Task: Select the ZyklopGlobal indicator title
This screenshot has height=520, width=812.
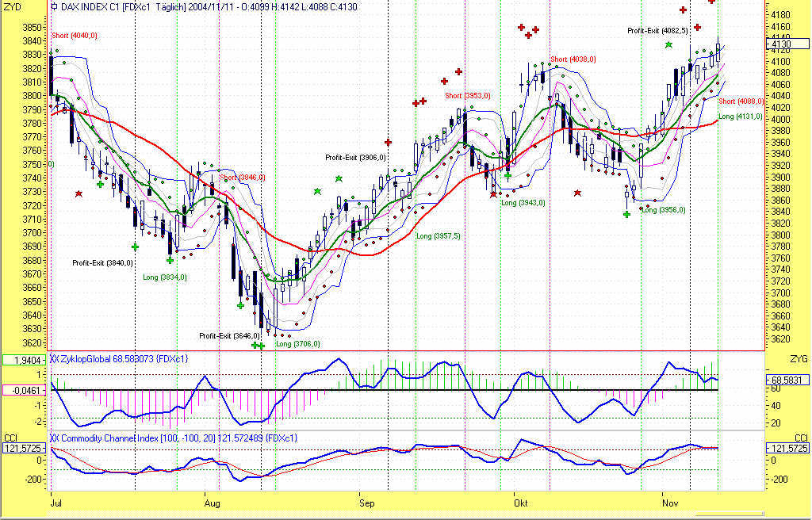Action: (x=119, y=358)
